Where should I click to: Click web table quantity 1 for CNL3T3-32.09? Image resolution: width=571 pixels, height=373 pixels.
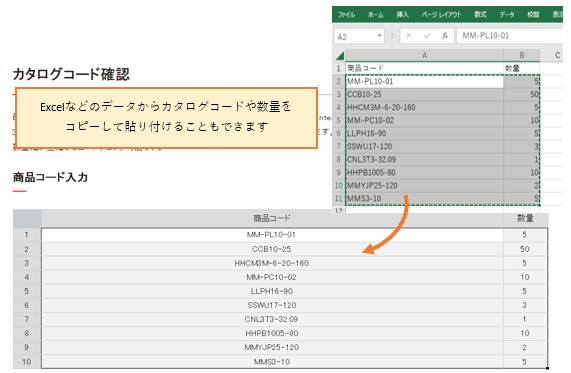click(525, 319)
